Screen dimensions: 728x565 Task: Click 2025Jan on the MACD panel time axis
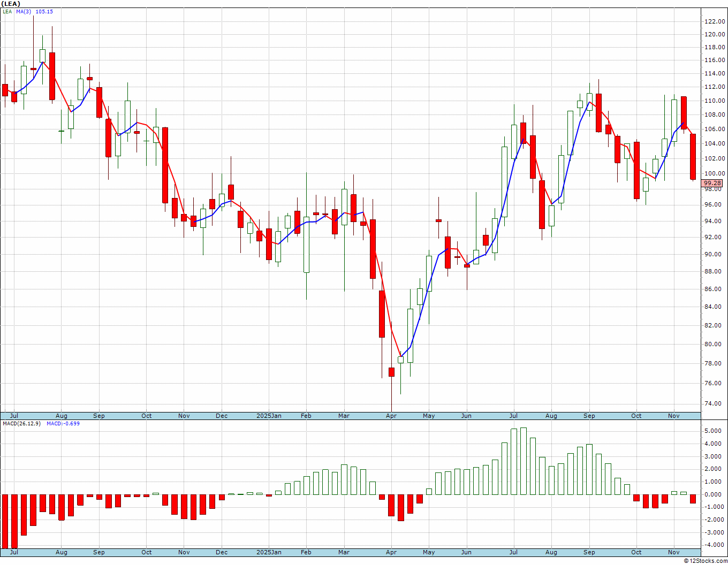coord(269,552)
